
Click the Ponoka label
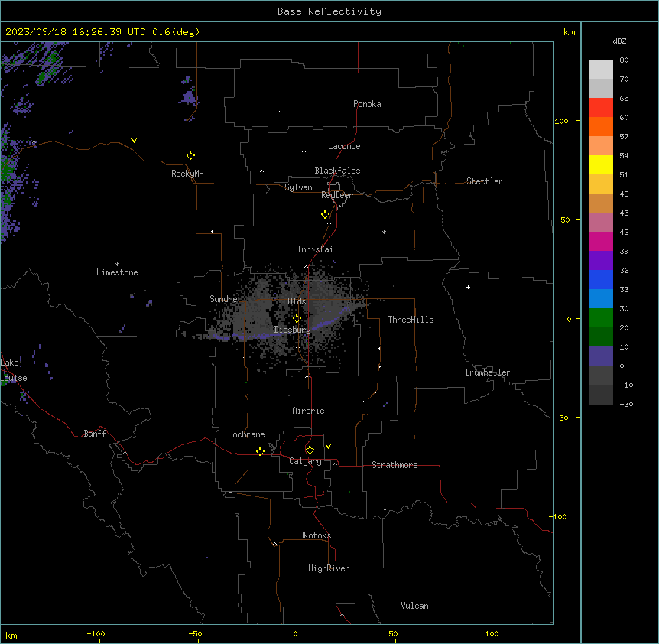[x=367, y=104]
